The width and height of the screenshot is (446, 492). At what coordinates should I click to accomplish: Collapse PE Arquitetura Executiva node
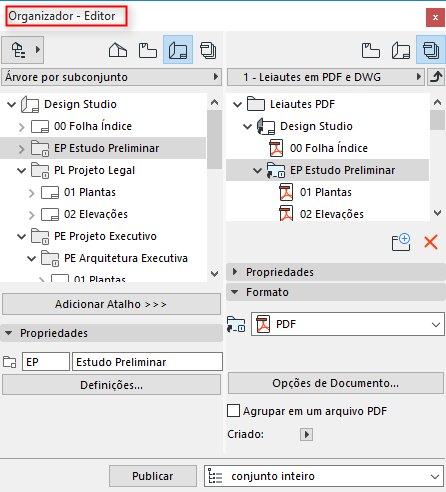(x=32, y=259)
